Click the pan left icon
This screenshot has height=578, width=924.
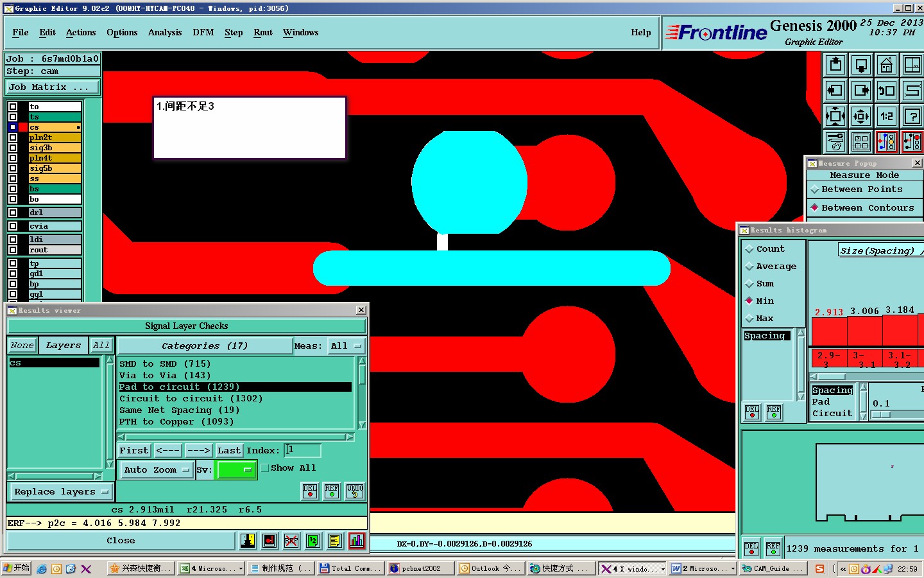pyautogui.click(x=835, y=91)
